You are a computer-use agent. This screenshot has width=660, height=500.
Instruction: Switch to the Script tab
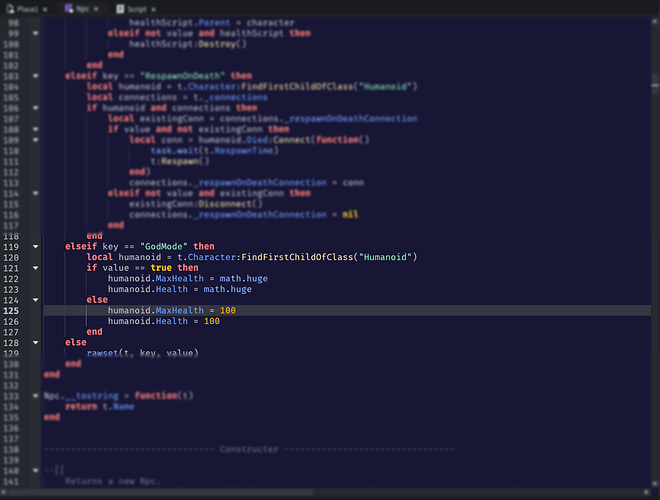point(136,9)
